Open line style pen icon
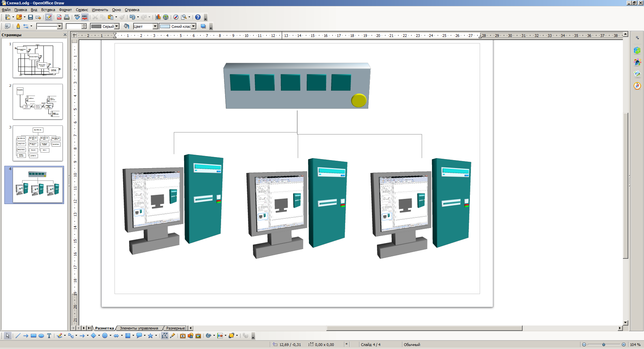This screenshot has height=349, width=644. [18, 26]
